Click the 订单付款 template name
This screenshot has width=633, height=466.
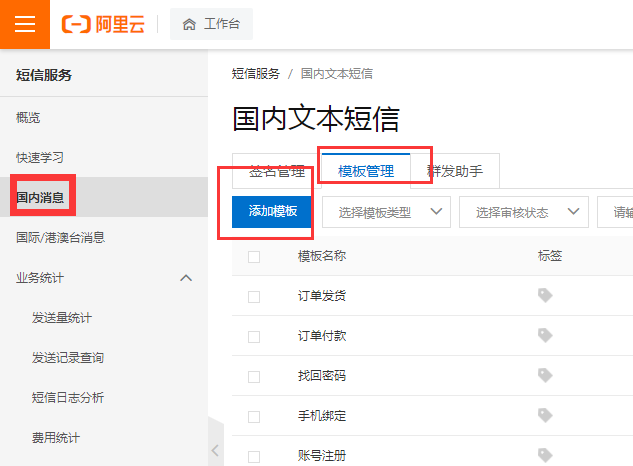coord(322,336)
